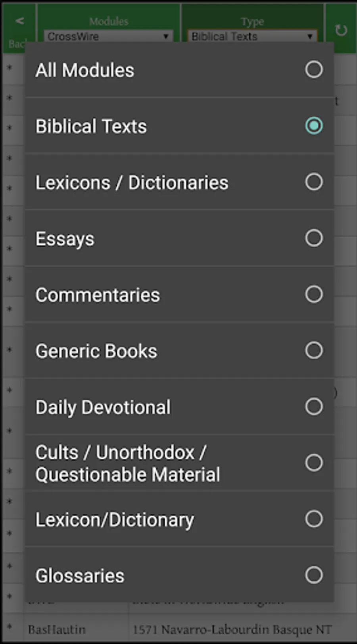Choose Lexicon/Dictionary list entry

[115, 520]
